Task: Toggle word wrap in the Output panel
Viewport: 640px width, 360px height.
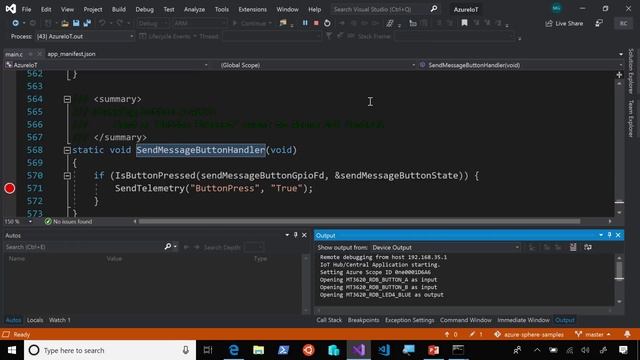Action: click(x=588, y=247)
